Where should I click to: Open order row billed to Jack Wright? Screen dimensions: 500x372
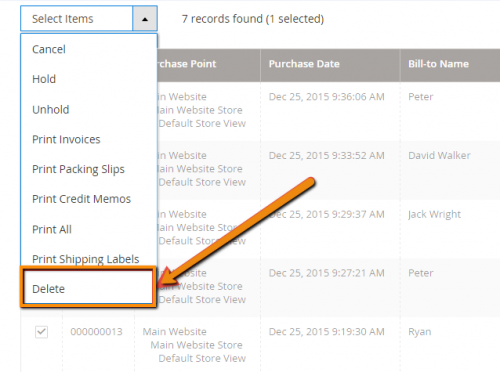click(434, 214)
